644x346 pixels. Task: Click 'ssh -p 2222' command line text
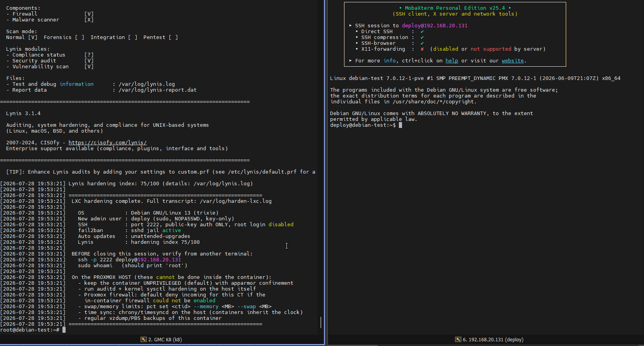[95, 259]
